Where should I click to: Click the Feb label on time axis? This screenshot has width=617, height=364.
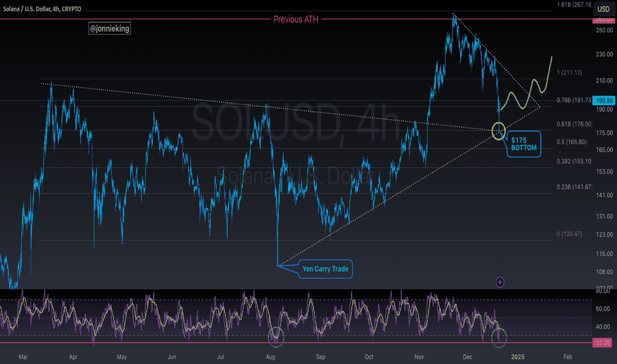pos(567,357)
